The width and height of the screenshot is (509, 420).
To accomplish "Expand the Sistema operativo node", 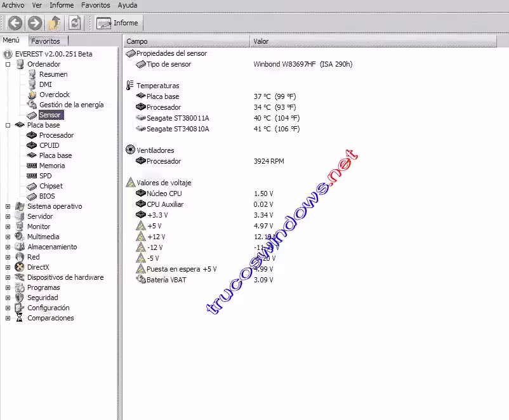I will 8,206.
